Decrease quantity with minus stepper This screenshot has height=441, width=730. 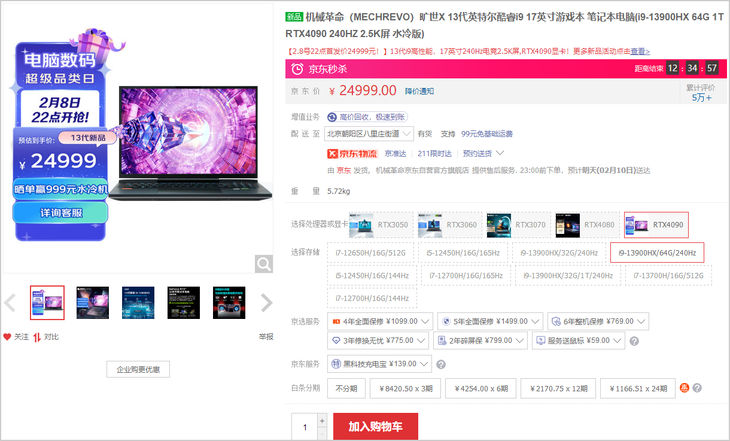(x=322, y=434)
